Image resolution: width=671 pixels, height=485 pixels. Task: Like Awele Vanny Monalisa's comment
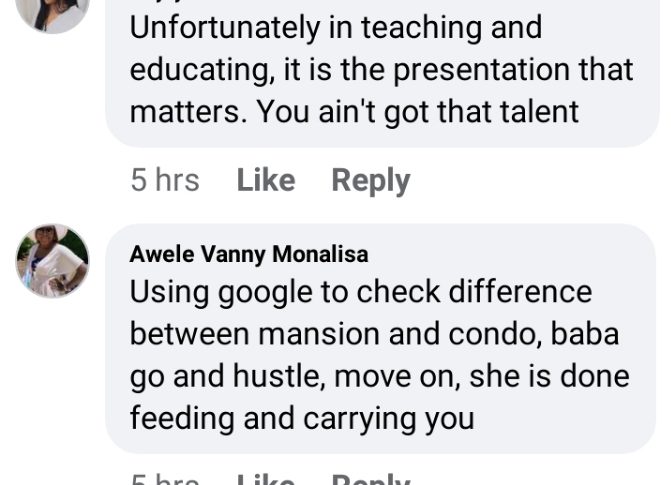(x=265, y=479)
